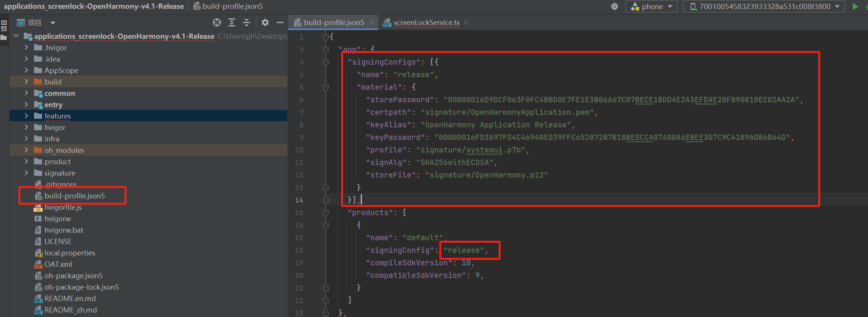Click the certpath value on line 7
Screen dimensions: 868x317
(x=508, y=112)
